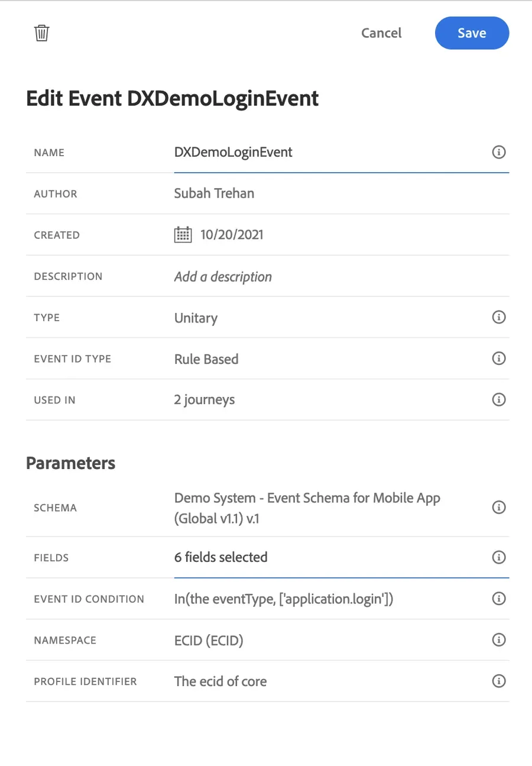Open the Namespace ECID field
532x766 pixels.
pos(209,640)
